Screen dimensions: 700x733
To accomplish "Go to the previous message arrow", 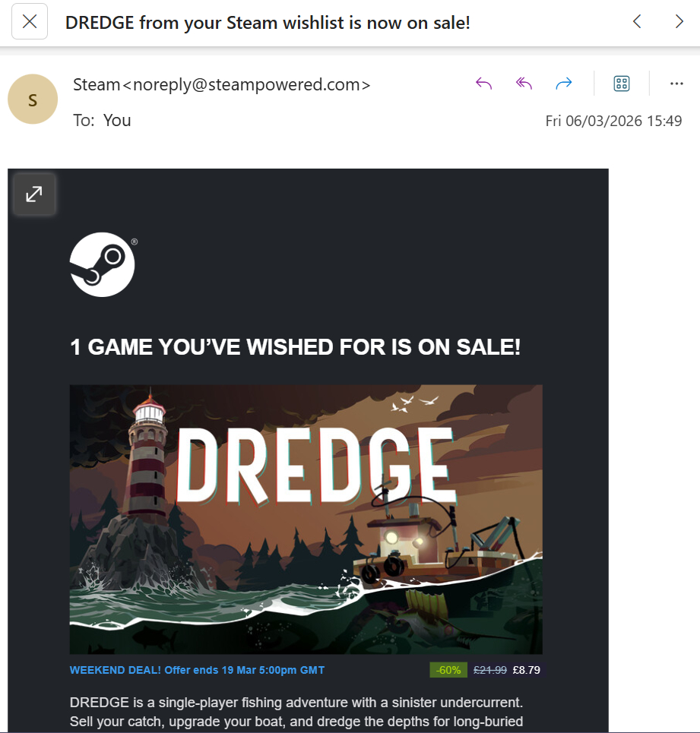I will click(x=637, y=21).
